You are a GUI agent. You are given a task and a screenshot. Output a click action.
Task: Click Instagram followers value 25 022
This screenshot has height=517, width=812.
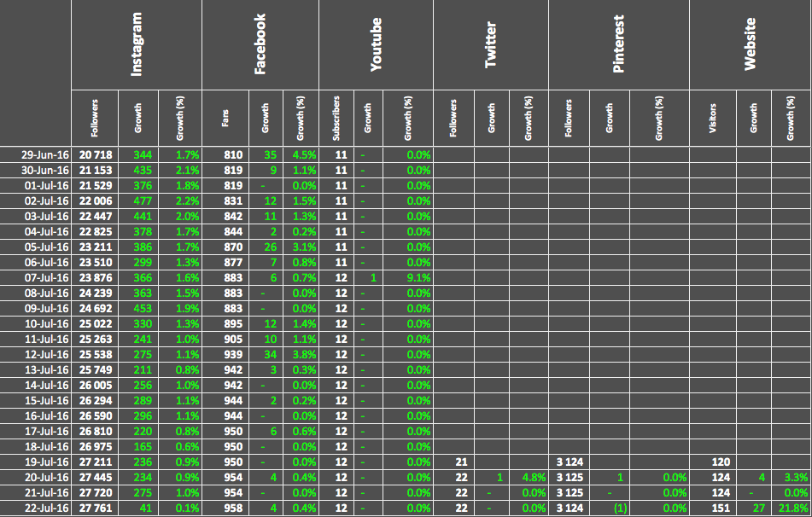(x=95, y=324)
